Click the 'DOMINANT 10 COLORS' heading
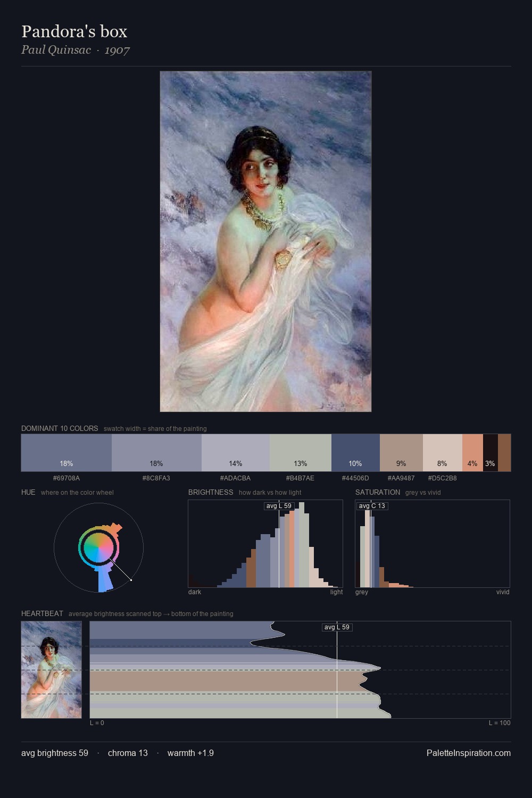532x798 pixels. pyautogui.click(x=60, y=428)
